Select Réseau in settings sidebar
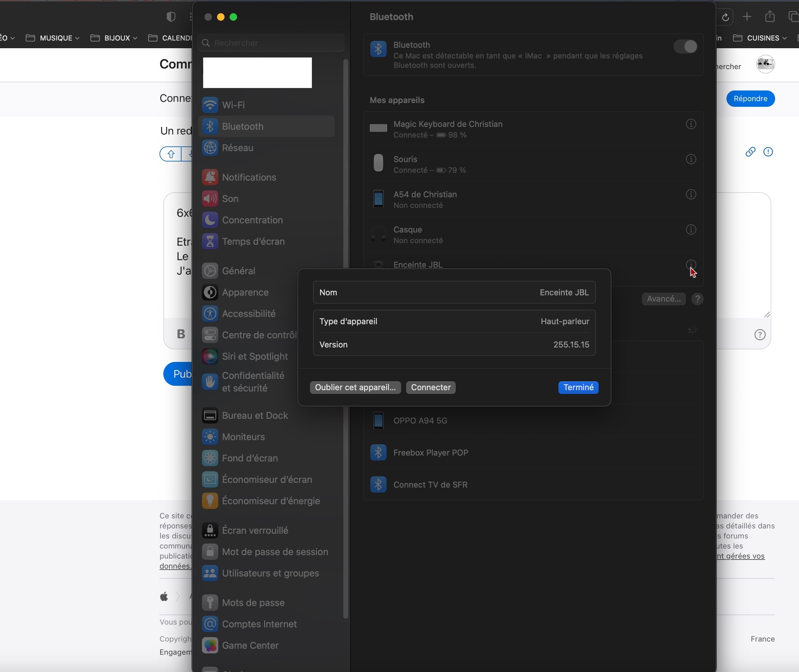The width and height of the screenshot is (799, 672). (x=237, y=148)
